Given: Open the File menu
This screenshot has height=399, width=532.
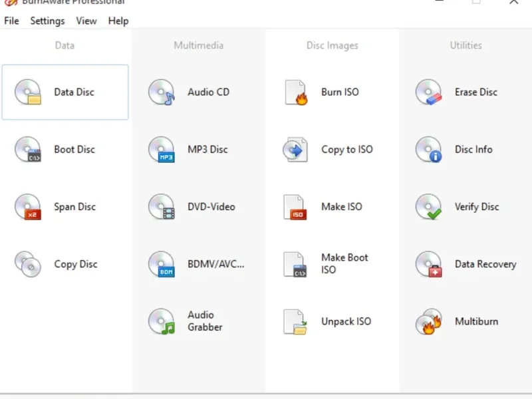Looking at the screenshot, I should tap(11, 21).
